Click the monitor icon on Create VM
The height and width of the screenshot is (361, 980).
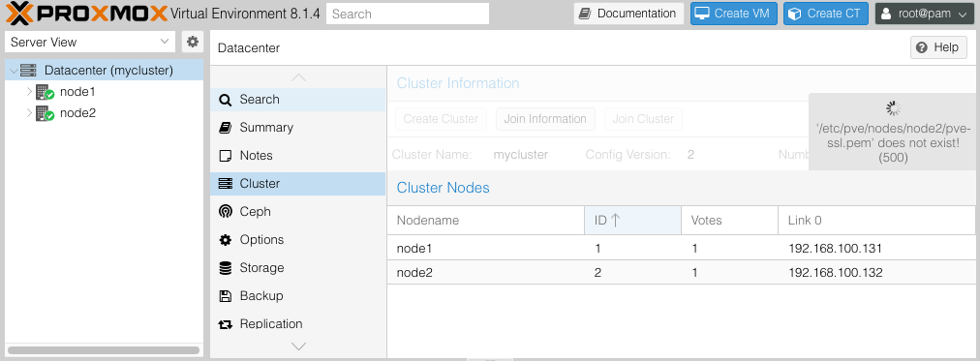click(702, 14)
